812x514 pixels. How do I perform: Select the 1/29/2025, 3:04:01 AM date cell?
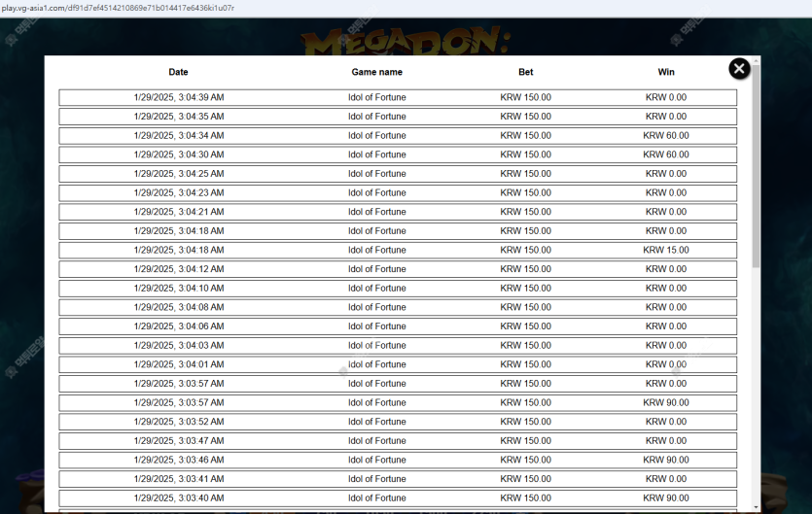(179, 364)
